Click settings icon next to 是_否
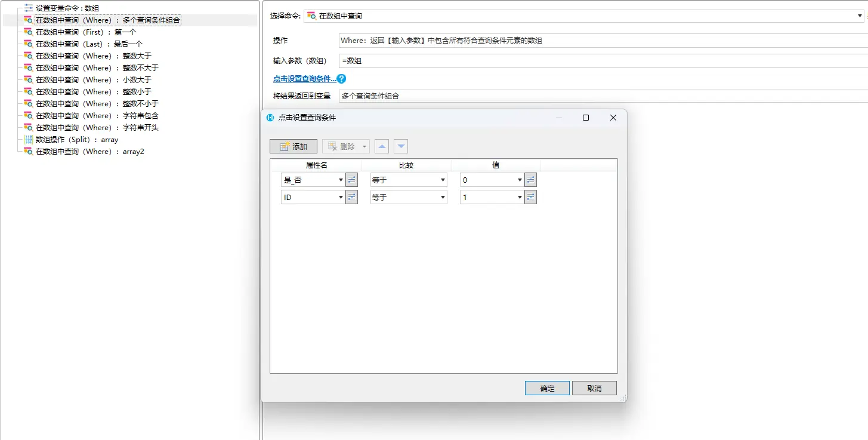Screen dimensions: 868x440 coord(352,180)
